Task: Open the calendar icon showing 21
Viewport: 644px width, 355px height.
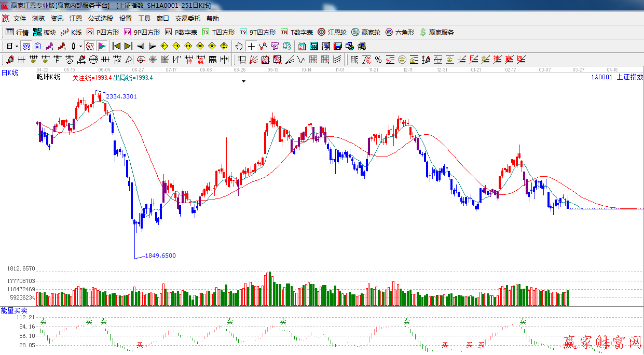Action: [302, 46]
